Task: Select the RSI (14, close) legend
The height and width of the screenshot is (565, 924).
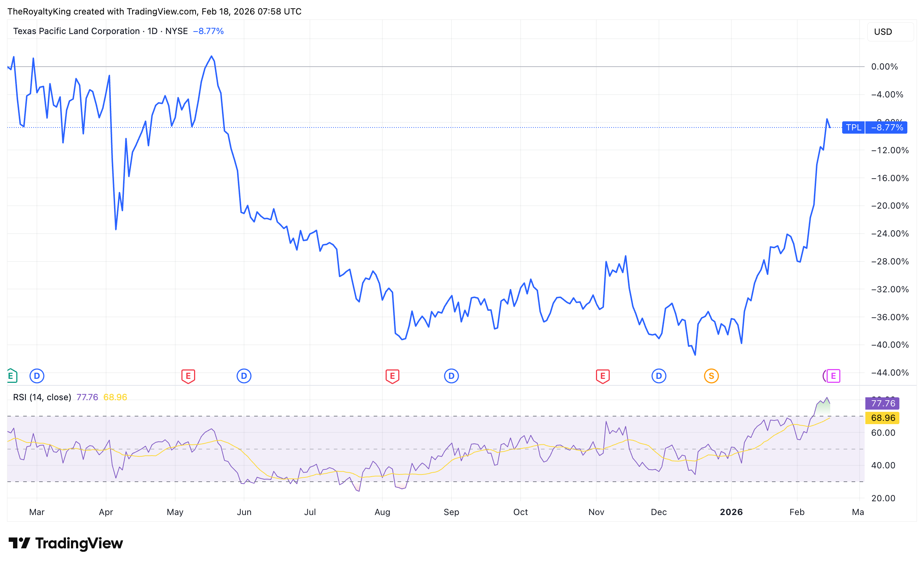Action: (x=42, y=397)
